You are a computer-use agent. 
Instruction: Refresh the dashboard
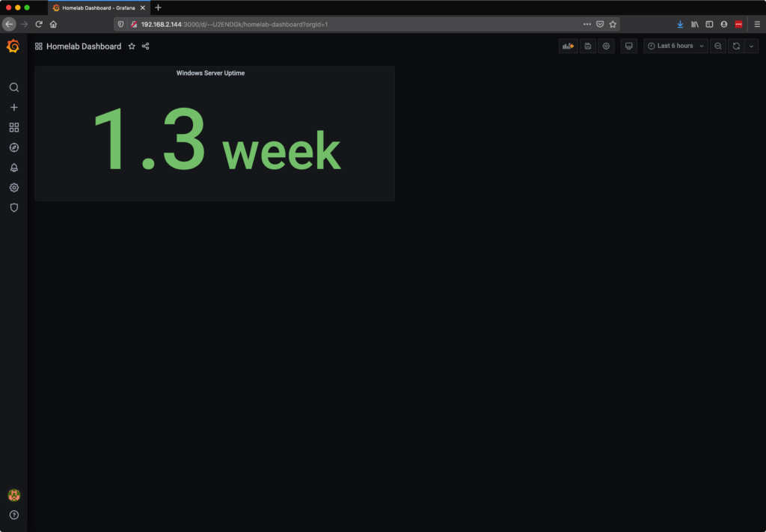point(736,46)
